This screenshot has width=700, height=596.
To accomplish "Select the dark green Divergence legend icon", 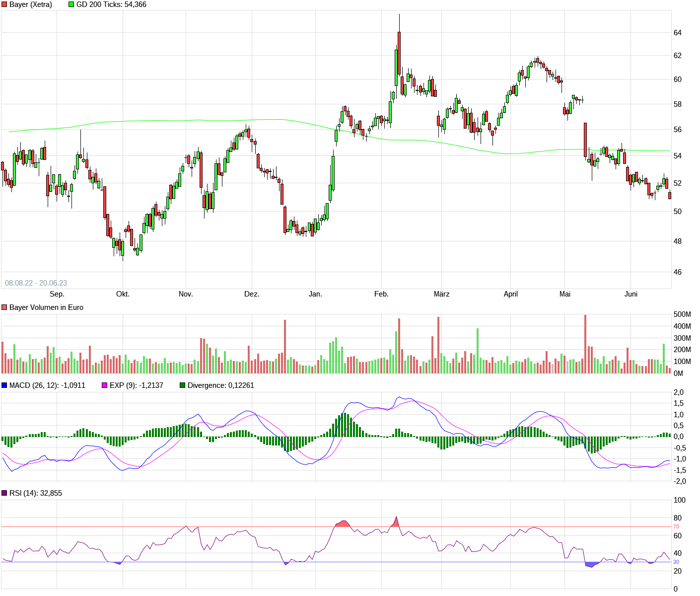I will tap(182, 385).
